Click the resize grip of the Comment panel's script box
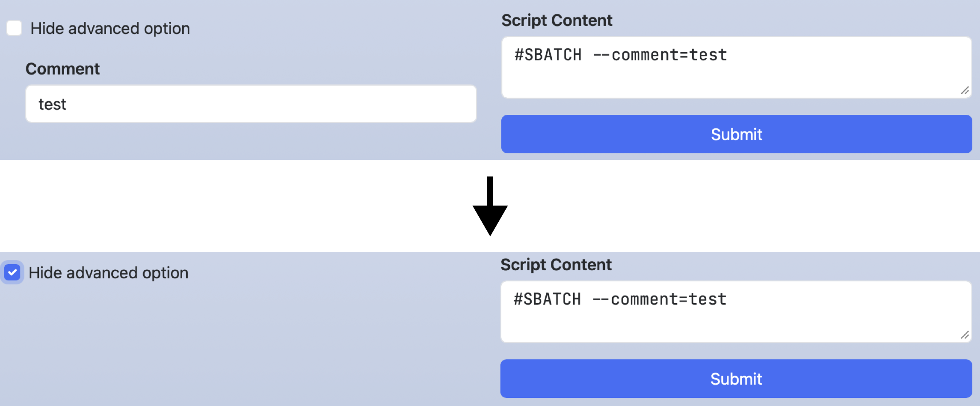 pyautogui.click(x=965, y=90)
